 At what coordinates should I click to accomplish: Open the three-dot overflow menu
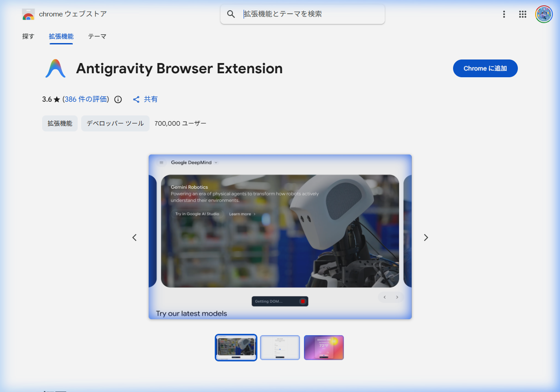504,14
